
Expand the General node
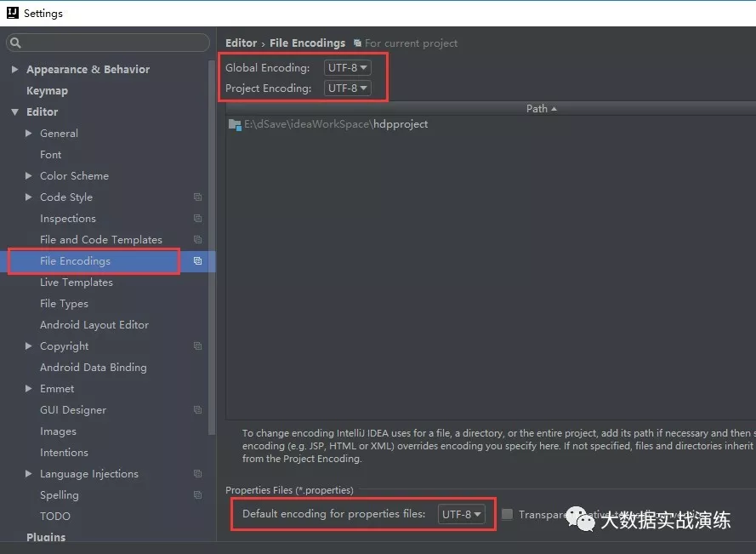(x=28, y=134)
